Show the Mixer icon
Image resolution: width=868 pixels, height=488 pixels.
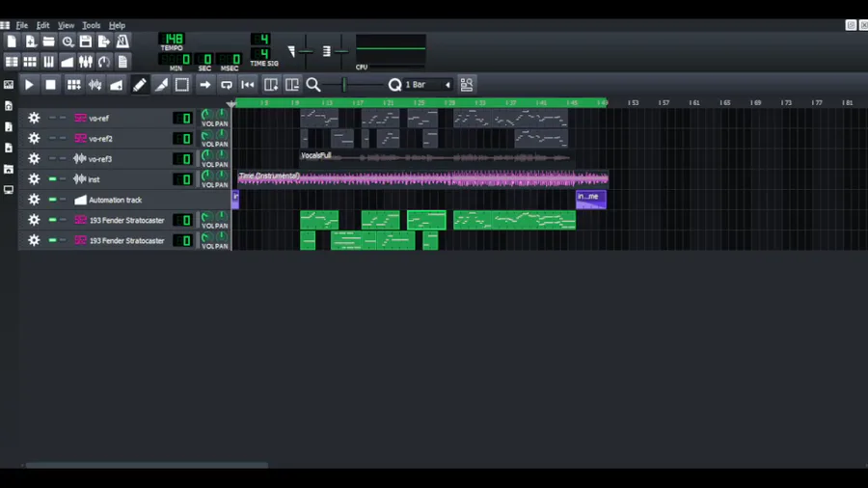(x=86, y=62)
